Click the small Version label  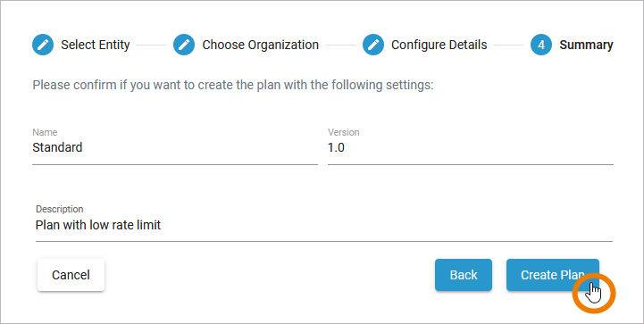(343, 132)
